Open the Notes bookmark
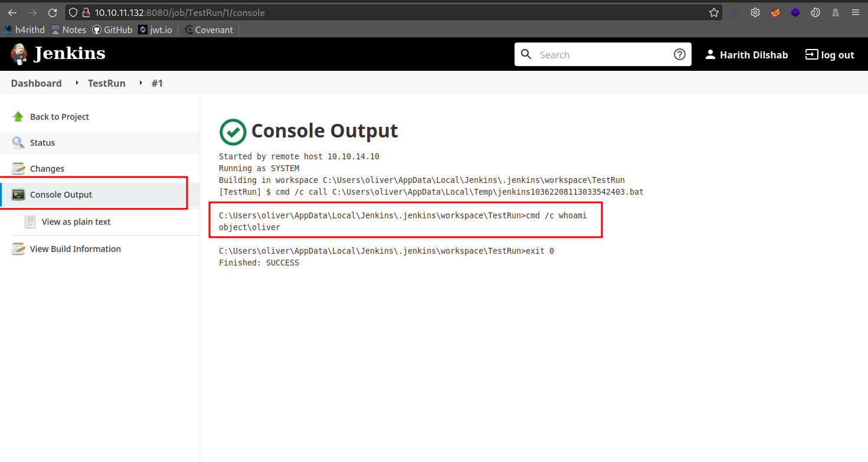868x462 pixels. pyautogui.click(x=68, y=30)
